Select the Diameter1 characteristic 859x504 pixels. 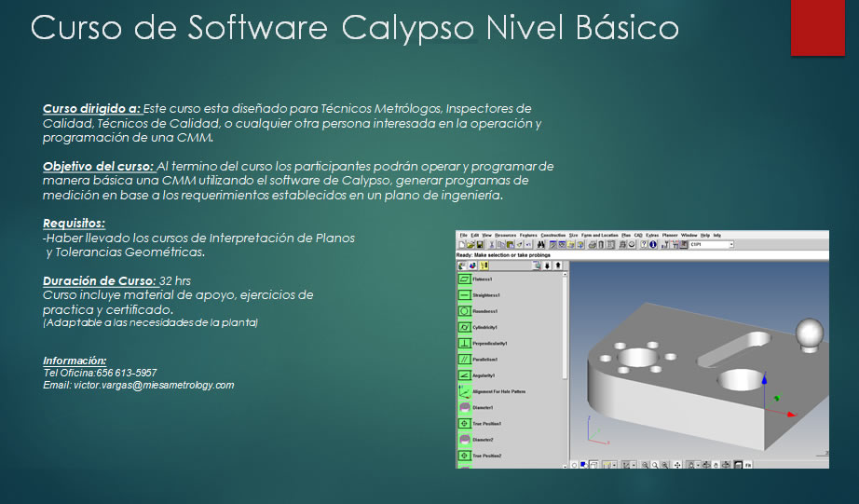pyautogui.click(x=475, y=408)
